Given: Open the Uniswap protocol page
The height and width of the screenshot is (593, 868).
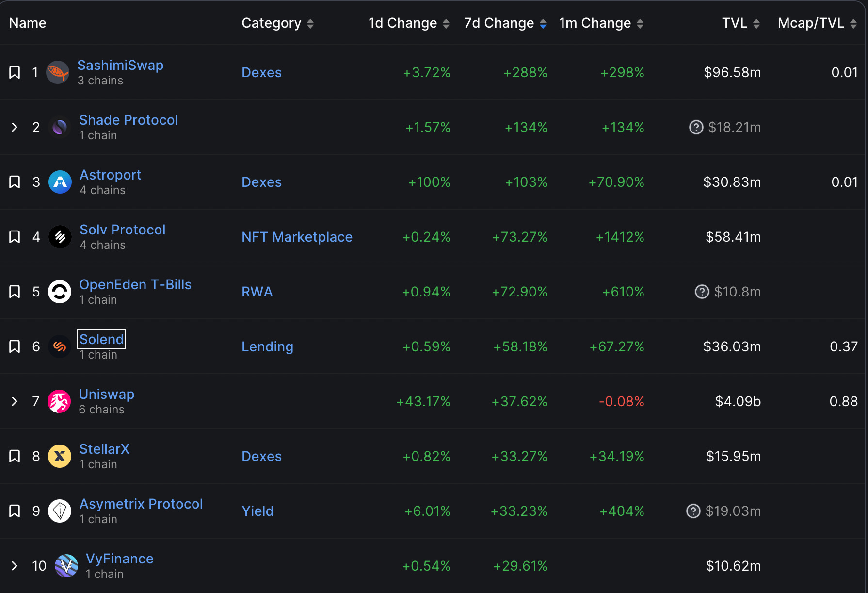Looking at the screenshot, I should click(107, 394).
